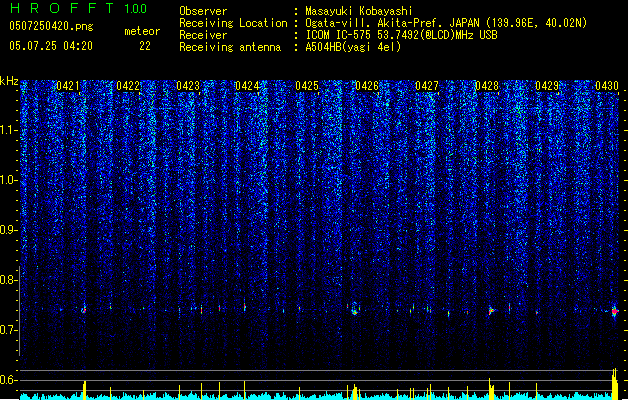Click the "Receiving antenna" label
The width and height of the screenshot is (629, 400).
(230, 47)
